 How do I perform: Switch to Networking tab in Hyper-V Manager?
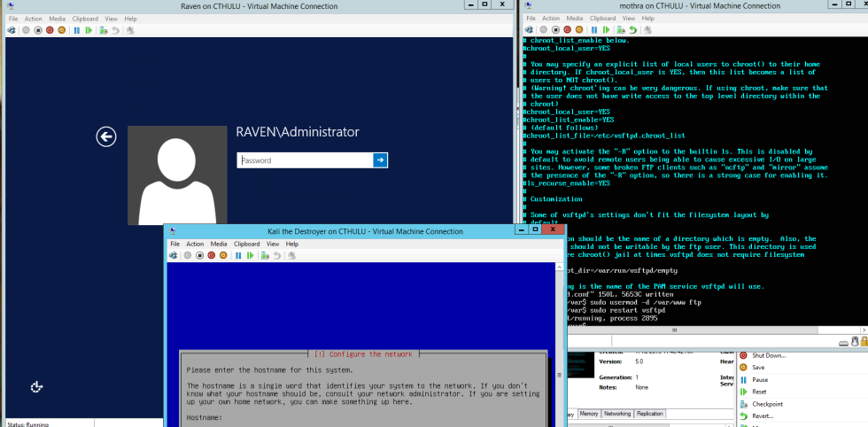point(617,413)
